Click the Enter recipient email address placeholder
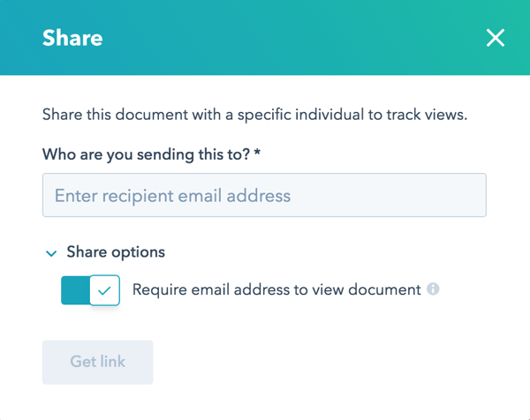 [x=172, y=196]
